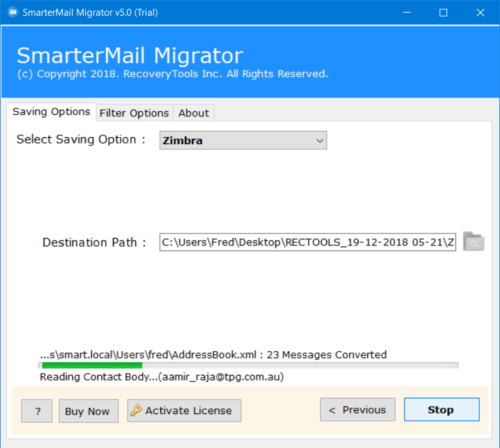Click the key icon on Activate License
500x448 pixels.
coord(136,410)
